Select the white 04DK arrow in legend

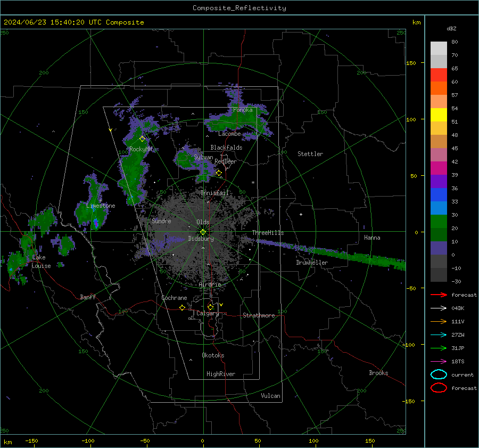(439, 308)
